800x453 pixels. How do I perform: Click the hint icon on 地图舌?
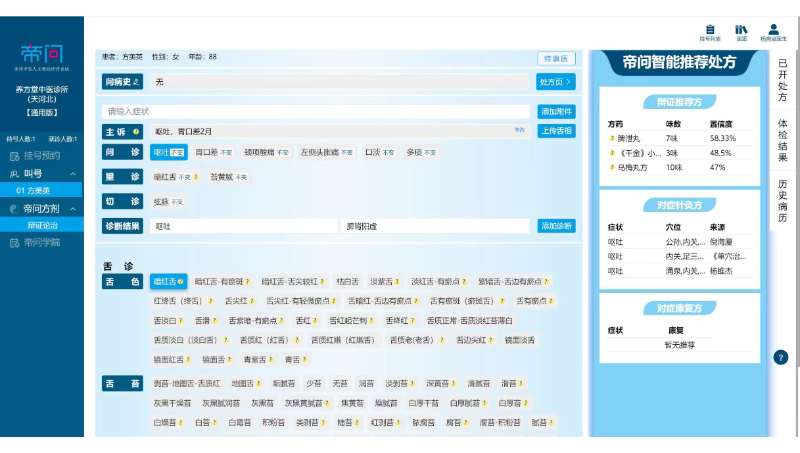point(259,384)
